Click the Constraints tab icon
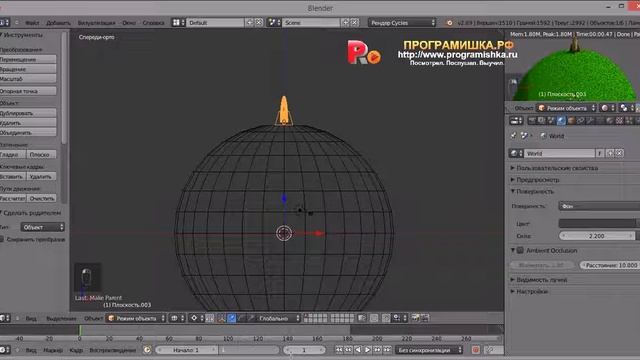 pos(580,120)
